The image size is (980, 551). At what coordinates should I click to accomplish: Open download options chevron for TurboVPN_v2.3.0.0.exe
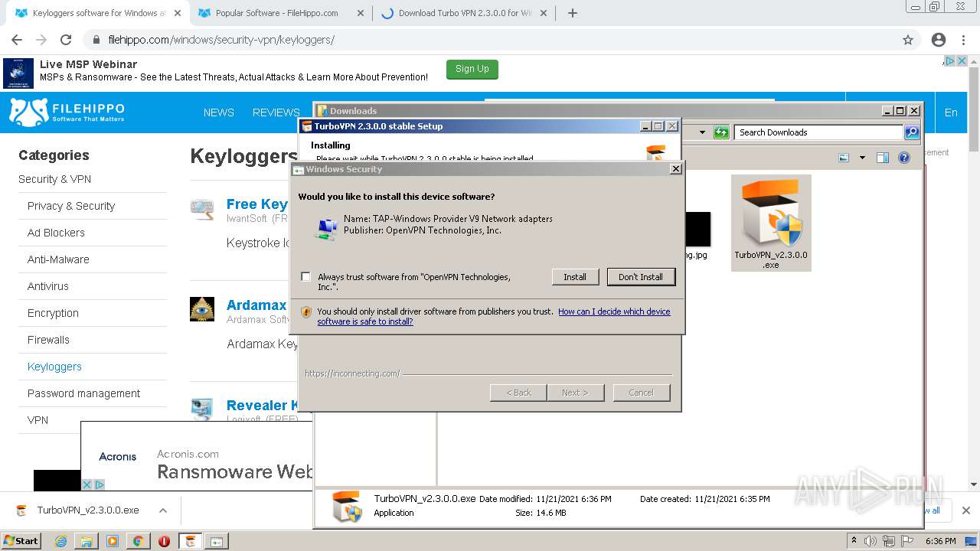pos(163,510)
